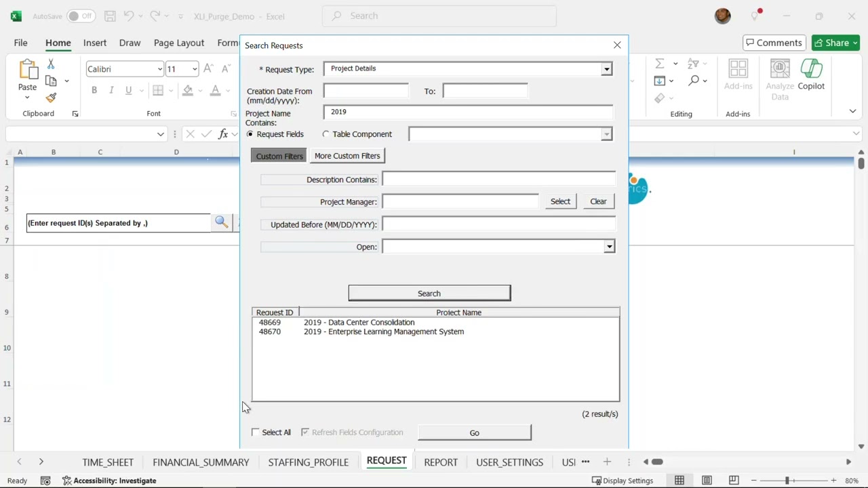Click the Redo arrow icon
The image size is (868, 488).
(x=155, y=16)
